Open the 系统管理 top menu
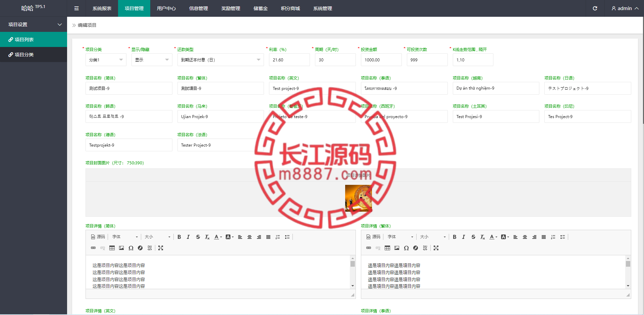This screenshot has height=315, width=644. [x=323, y=8]
